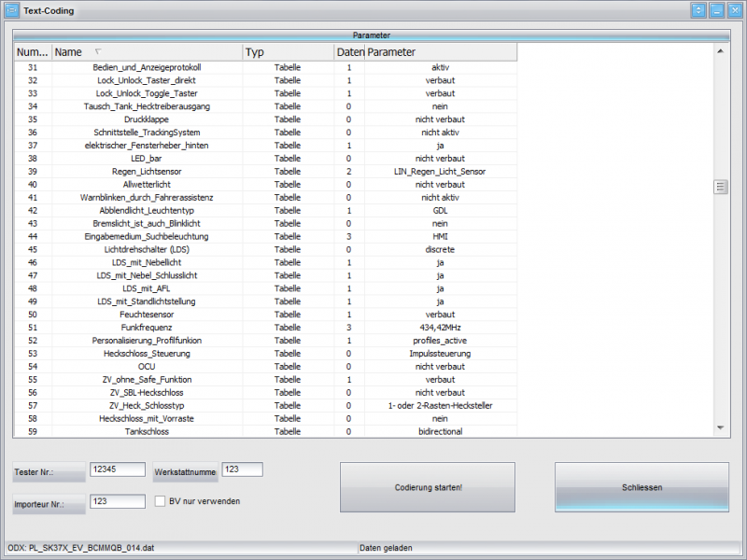This screenshot has height=560, width=747.
Task: Click the discrete parameter value
Action: pyautogui.click(x=440, y=249)
